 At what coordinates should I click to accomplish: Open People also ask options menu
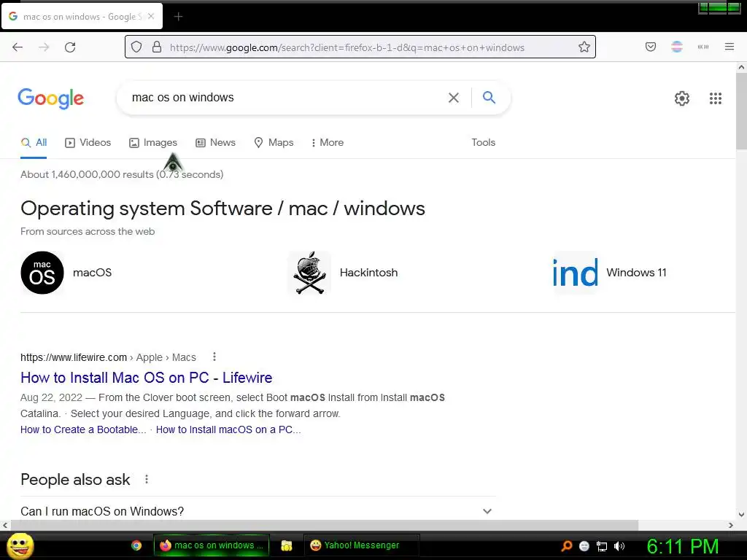point(147,480)
